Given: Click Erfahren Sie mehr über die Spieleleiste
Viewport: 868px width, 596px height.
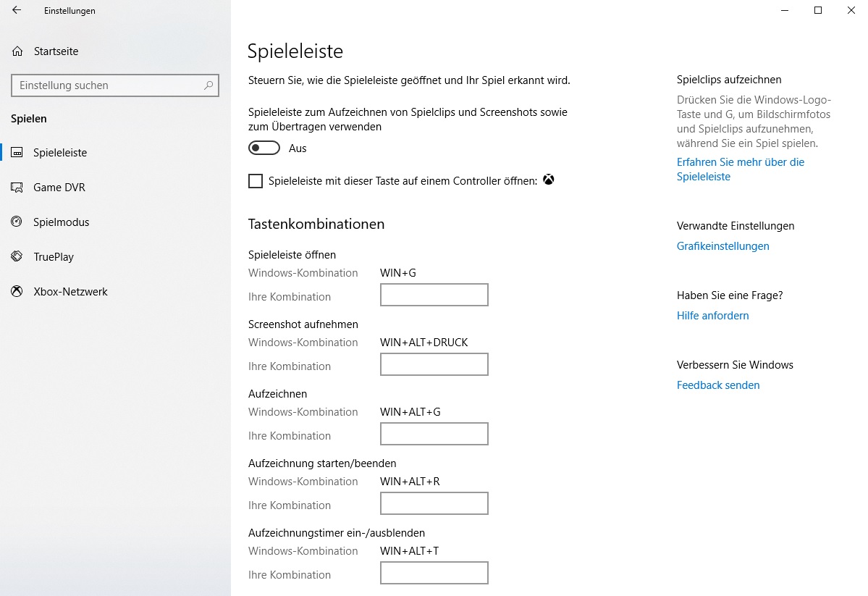Looking at the screenshot, I should (x=740, y=169).
